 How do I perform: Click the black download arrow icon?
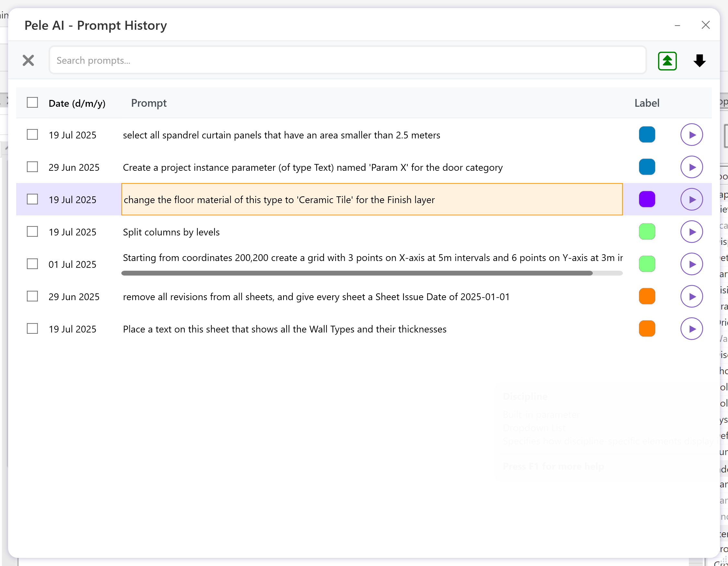tap(699, 61)
